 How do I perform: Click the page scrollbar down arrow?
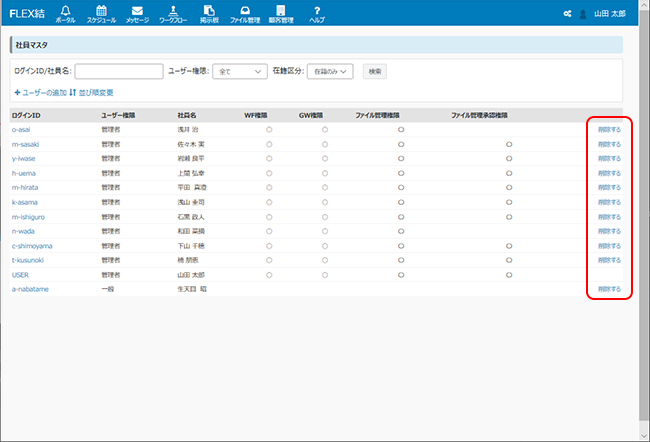[x=644, y=436]
